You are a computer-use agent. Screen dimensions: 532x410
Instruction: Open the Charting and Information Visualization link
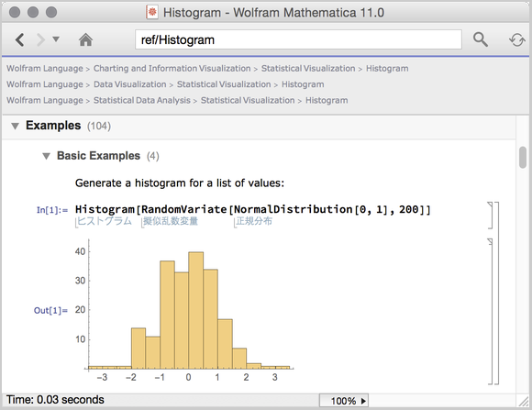[172, 68]
